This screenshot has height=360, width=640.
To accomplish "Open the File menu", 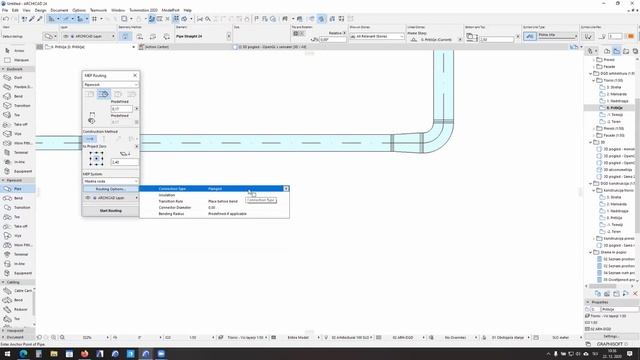I will (x=5, y=10).
